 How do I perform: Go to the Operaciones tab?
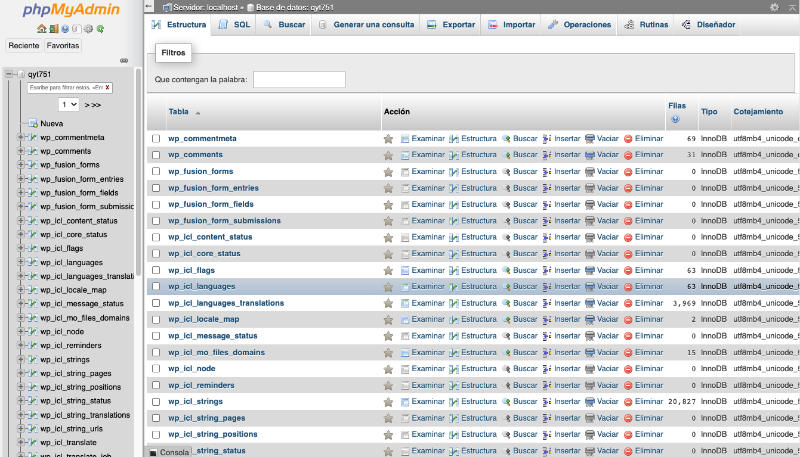[x=580, y=24]
